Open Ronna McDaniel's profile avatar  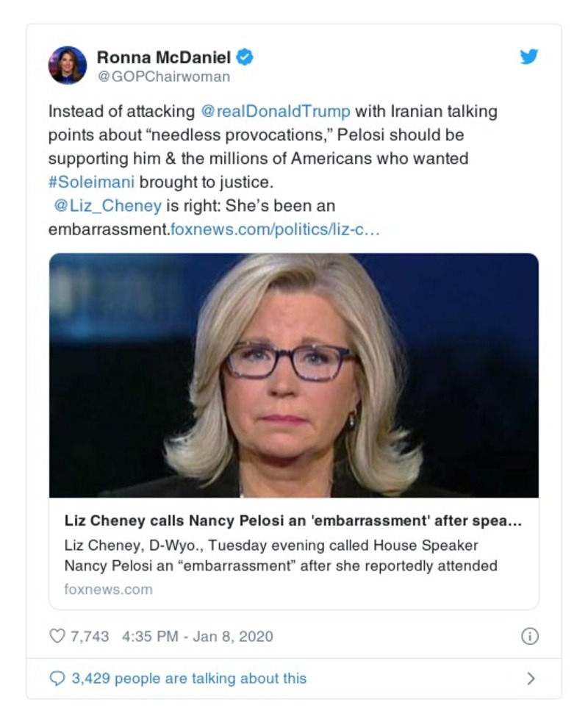point(68,65)
